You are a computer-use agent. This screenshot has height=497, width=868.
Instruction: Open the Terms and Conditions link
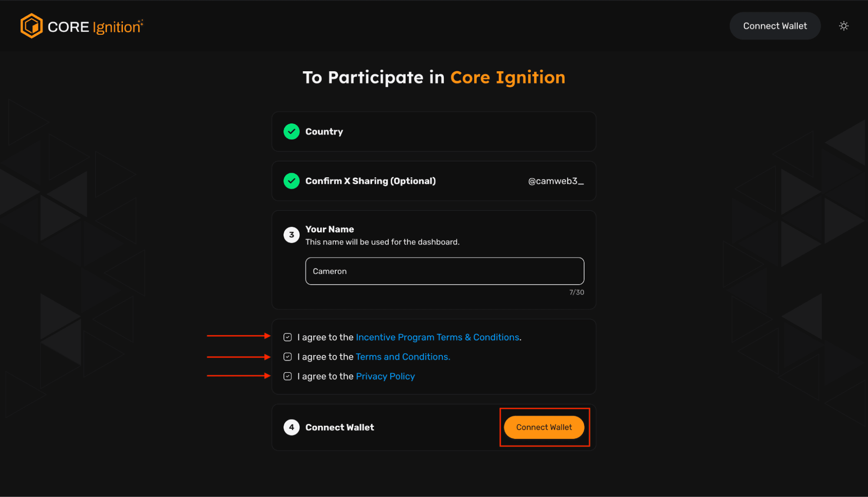tap(403, 356)
